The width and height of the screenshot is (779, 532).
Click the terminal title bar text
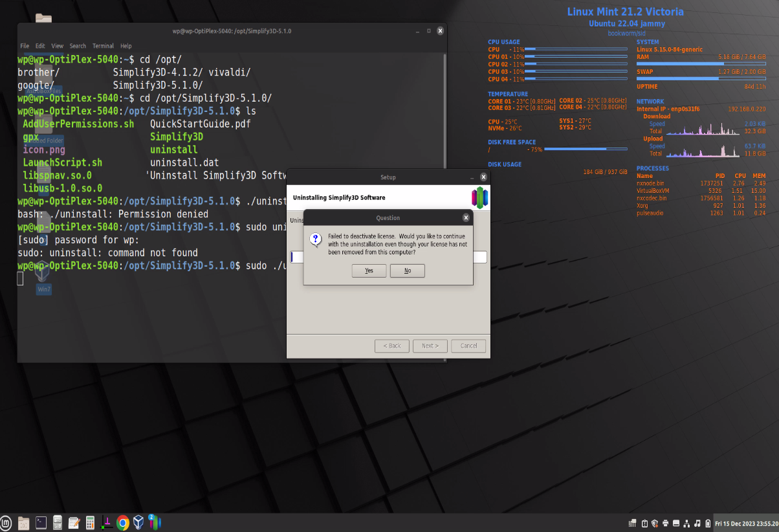pyautogui.click(x=232, y=30)
